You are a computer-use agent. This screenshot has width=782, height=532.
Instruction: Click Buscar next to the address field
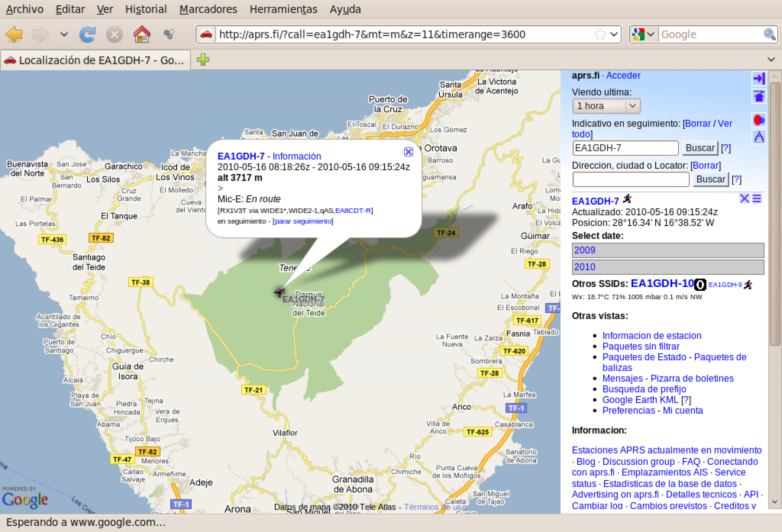coord(711,179)
